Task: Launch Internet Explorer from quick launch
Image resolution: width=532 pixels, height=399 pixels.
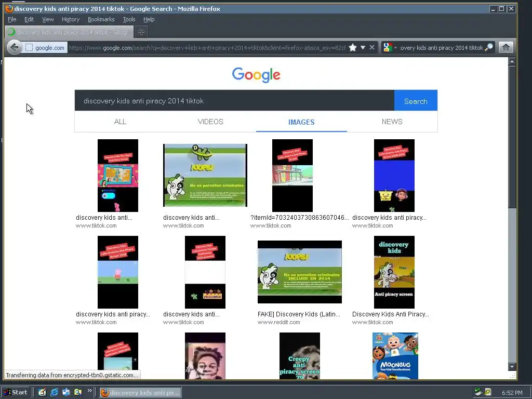Action: tap(54, 393)
